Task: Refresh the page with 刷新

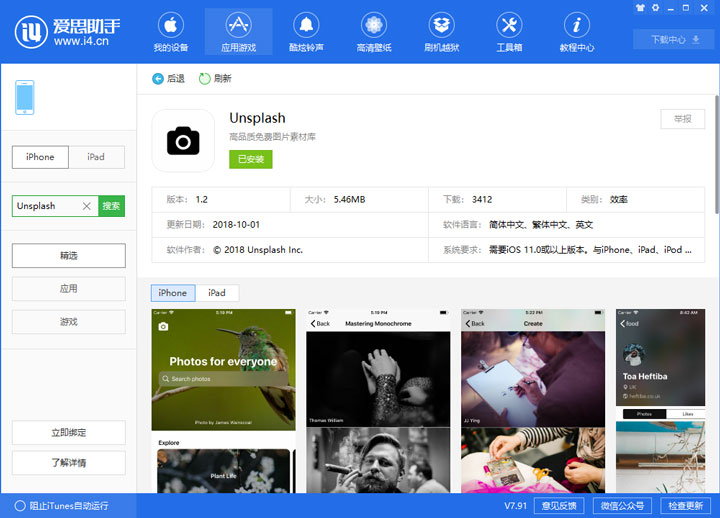Action: coord(215,79)
